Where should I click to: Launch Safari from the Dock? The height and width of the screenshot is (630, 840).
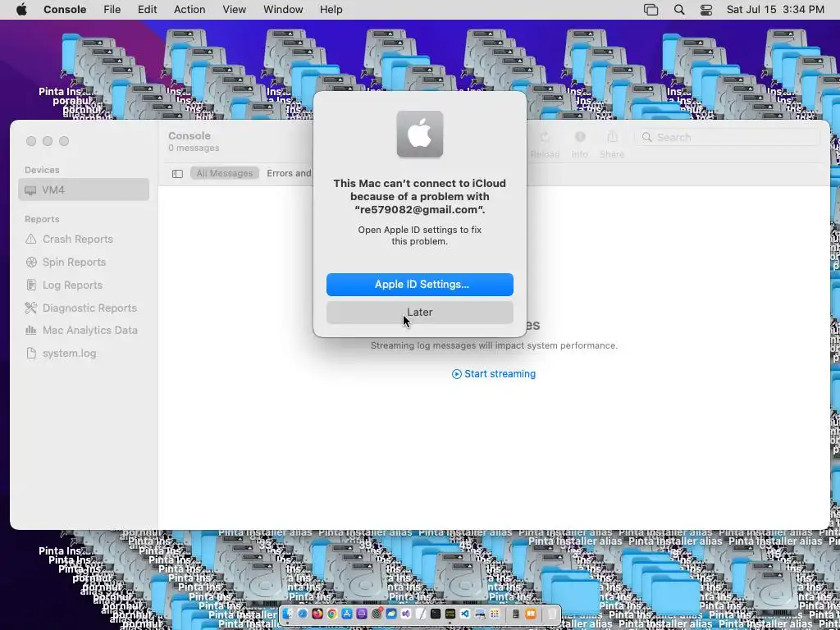point(303,614)
